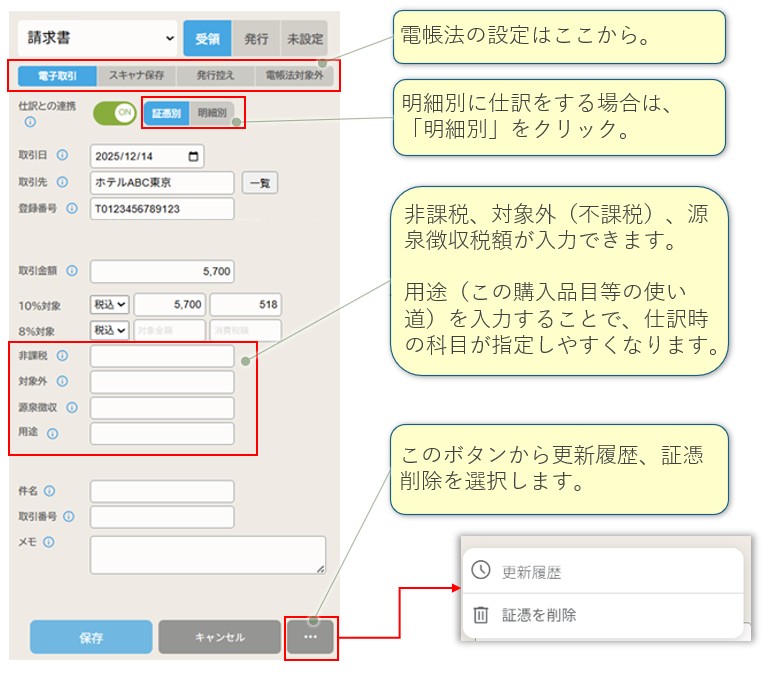The width and height of the screenshot is (778, 674).
Task: Click the 取引日 date field
Action: 147,156
